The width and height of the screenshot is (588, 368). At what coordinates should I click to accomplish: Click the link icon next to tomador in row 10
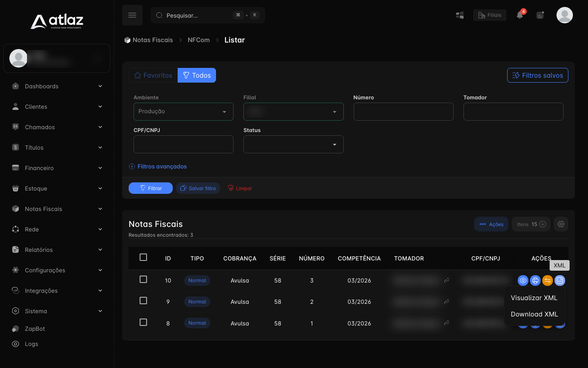point(447,280)
